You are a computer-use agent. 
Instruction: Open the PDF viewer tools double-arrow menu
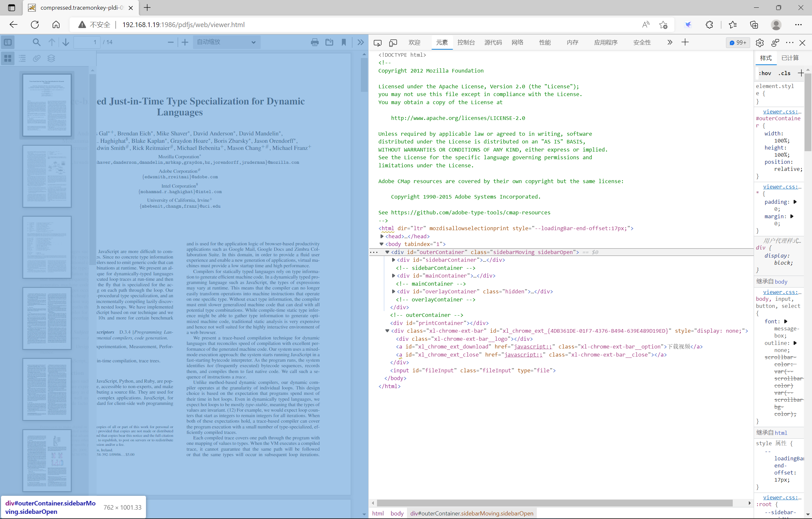point(361,42)
